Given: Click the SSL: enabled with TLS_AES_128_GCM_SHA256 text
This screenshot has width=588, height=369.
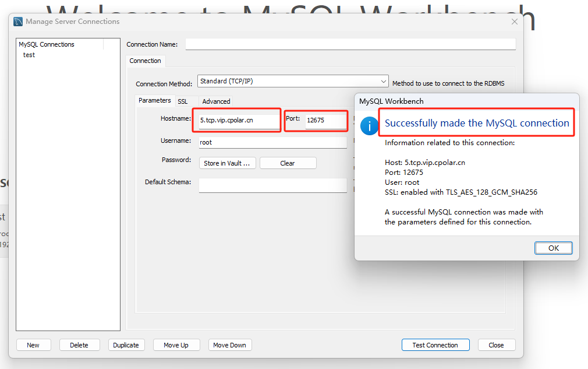Looking at the screenshot, I should point(461,192).
